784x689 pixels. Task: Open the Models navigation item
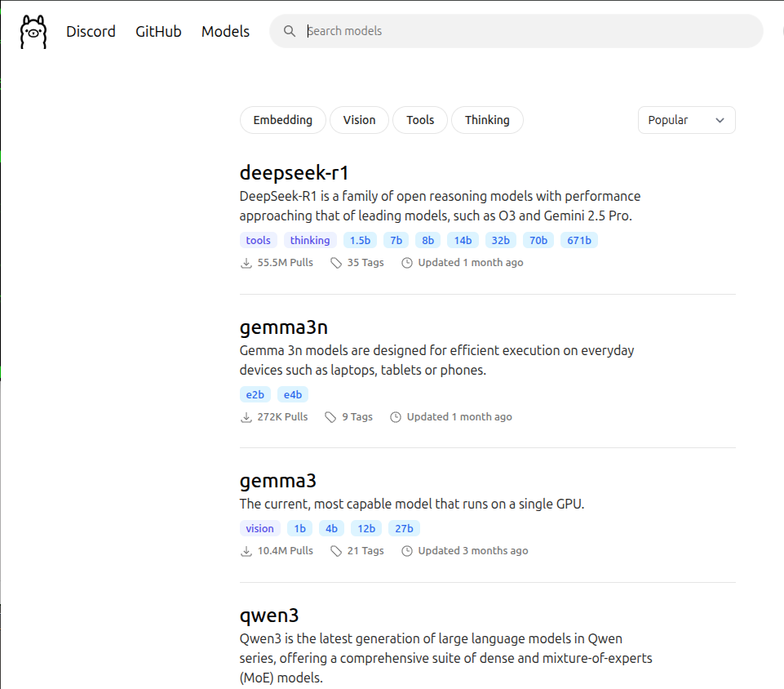pyautogui.click(x=225, y=32)
